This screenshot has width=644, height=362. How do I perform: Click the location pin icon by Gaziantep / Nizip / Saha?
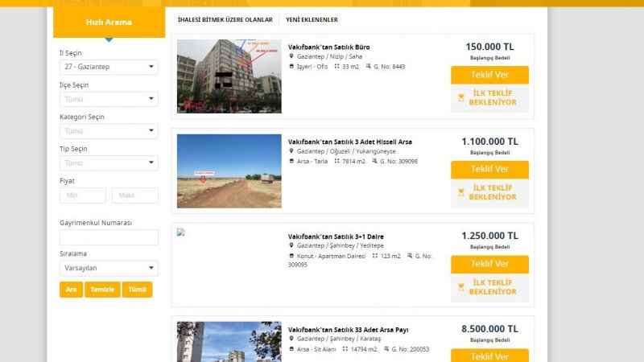(291, 56)
